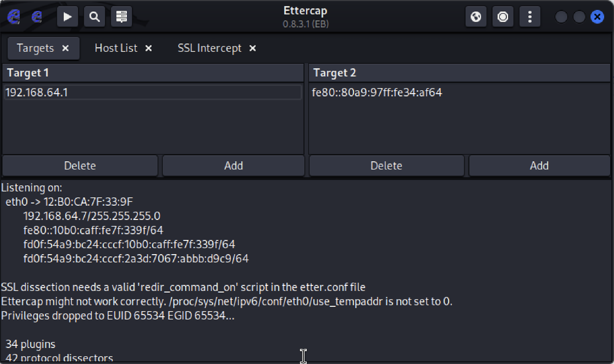Delete the selected Target 1 entry
This screenshot has width=614, height=364.
pyautogui.click(x=80, y=166)
